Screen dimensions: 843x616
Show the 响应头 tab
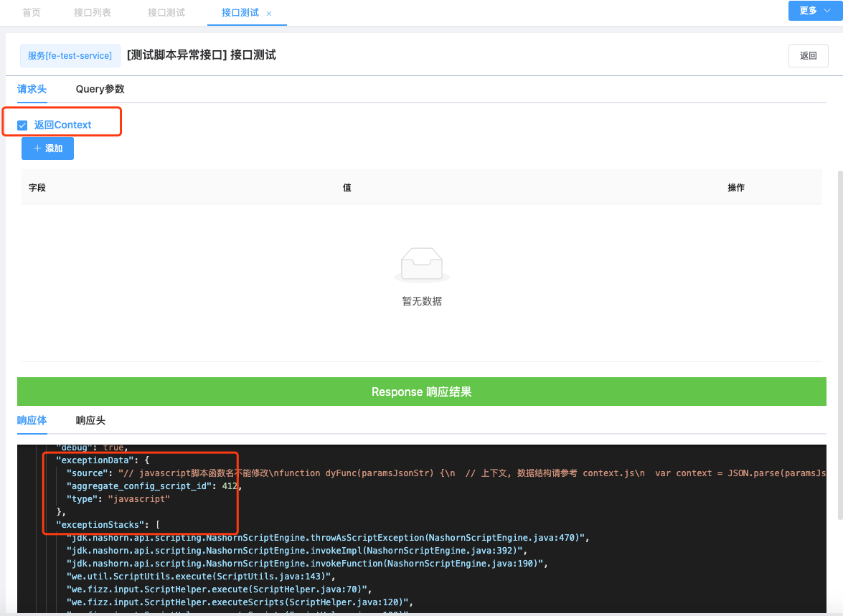(90, 420)
